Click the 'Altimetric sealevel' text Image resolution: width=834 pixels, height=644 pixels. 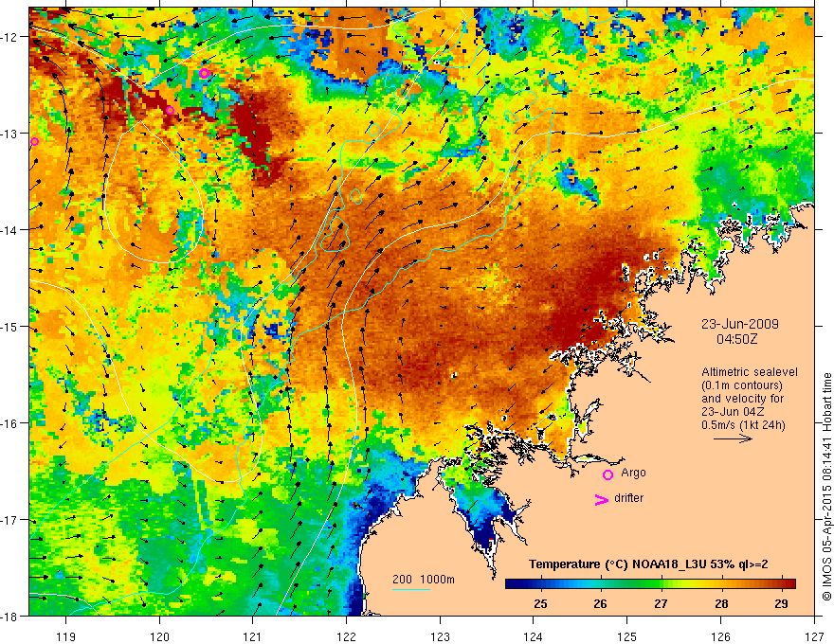[x=750, y=372]
